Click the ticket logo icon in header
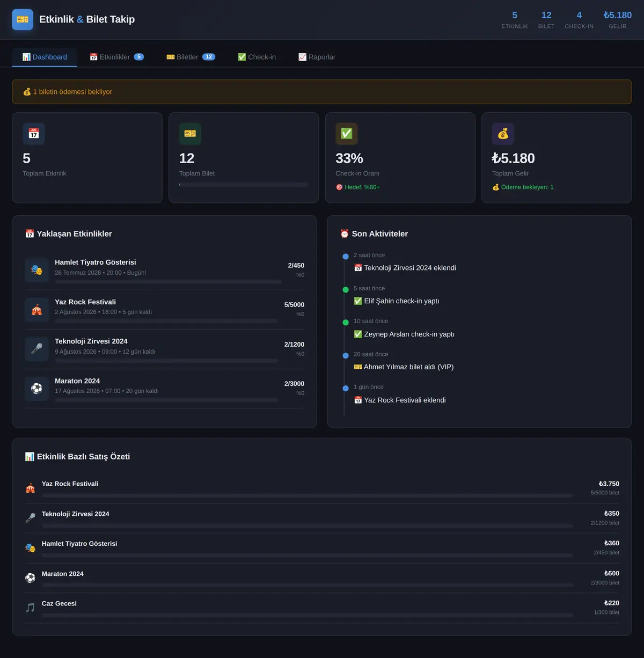Viewport: 644px width, 658px height. [x=23, y=19]
